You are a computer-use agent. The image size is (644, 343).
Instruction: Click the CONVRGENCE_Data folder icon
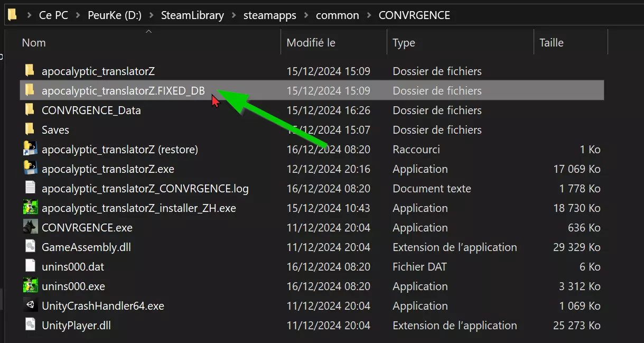point(30,109)
